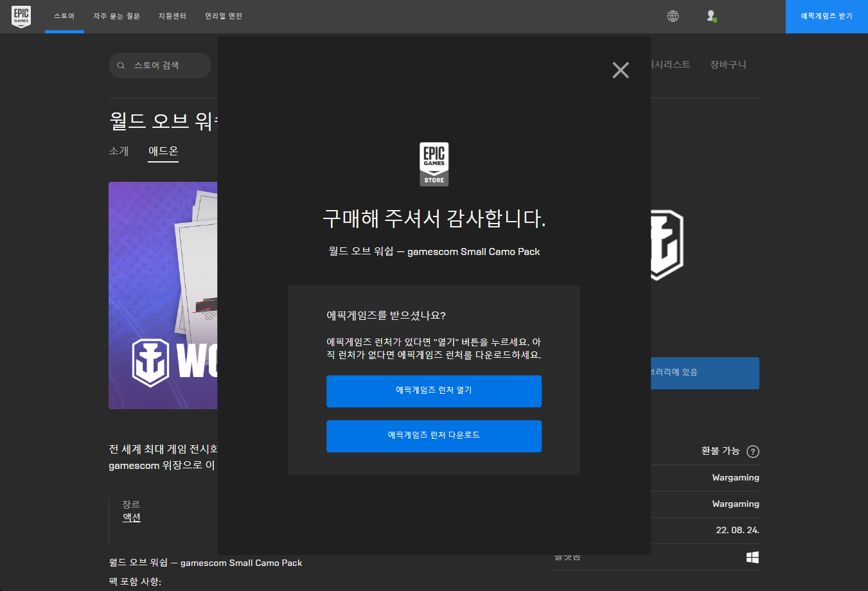Click the search magnifier icon
Viewport: 868px width, 591px height.
121,66
